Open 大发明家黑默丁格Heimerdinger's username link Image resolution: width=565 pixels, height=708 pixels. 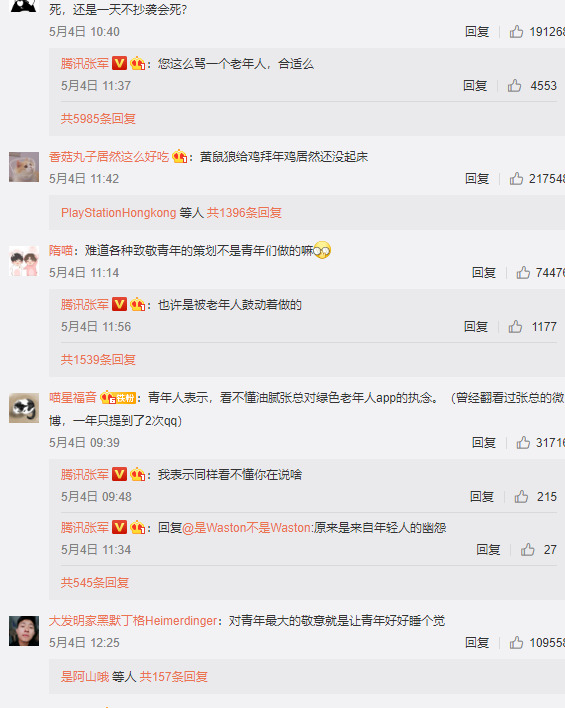click(133, 620)
